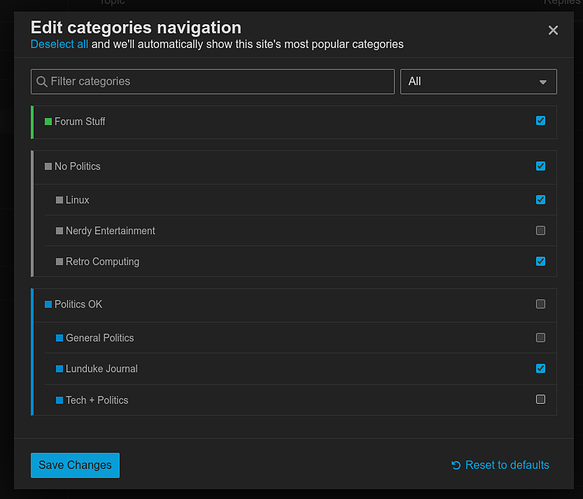Image resolution: width=583 pixels, height=499 pixels.
Task: Select the General Politics category row
Action: pos(300,338)
